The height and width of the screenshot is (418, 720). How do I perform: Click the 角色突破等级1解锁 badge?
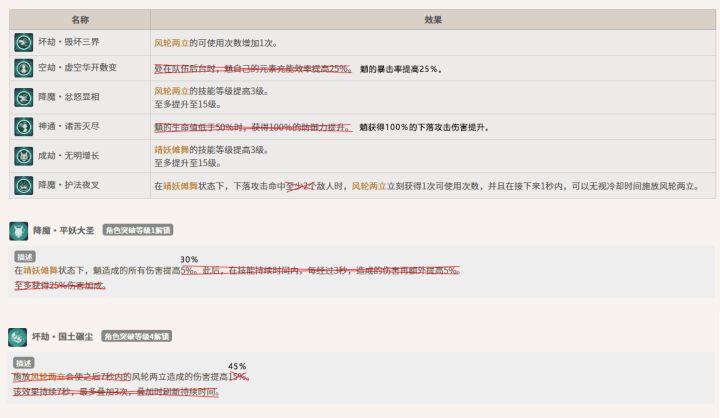tap(138, 230)
